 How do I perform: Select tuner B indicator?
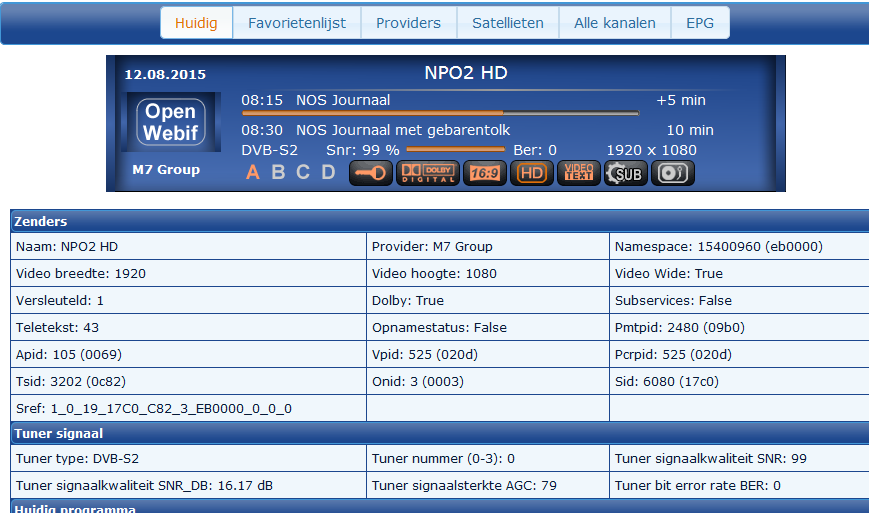pos(278,172)
